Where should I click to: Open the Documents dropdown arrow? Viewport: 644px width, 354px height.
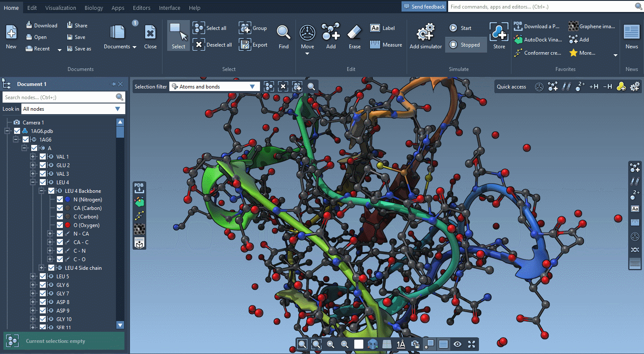click(134, 47)
